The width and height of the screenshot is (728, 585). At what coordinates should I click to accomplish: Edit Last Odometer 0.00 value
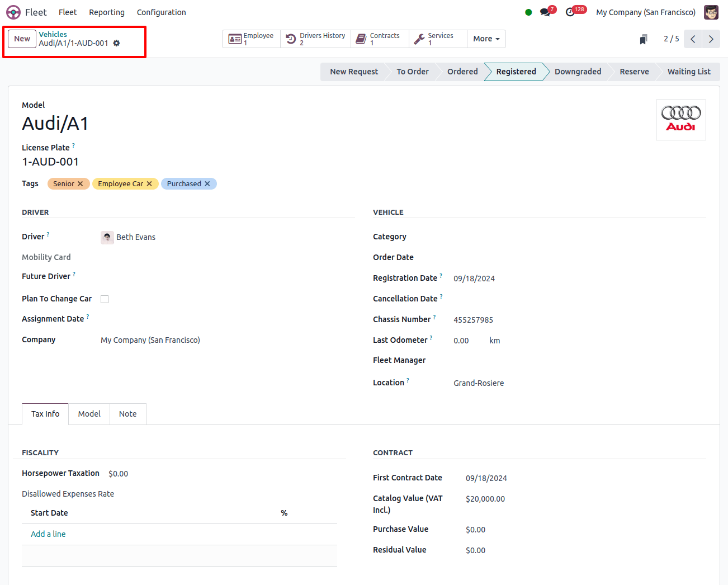pos(461,341)
